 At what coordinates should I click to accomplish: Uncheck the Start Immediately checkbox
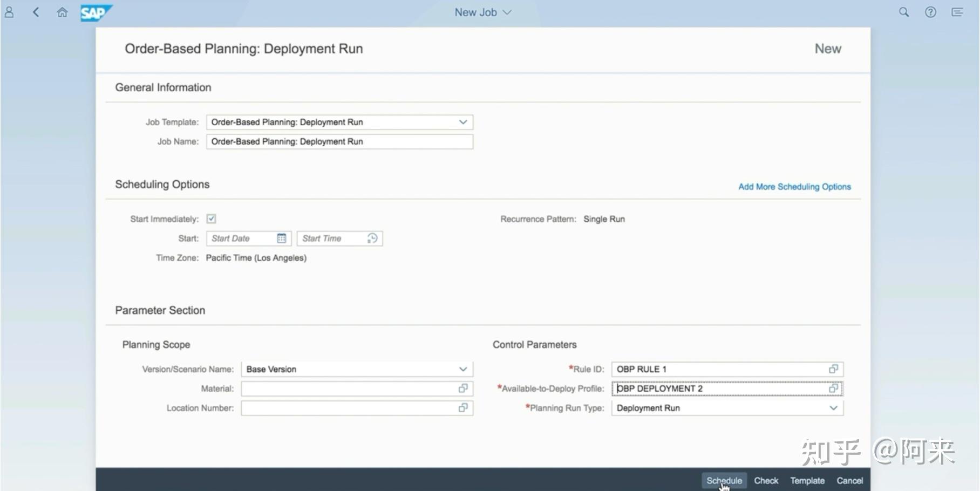pyautogui.click(x=211, y=219)
